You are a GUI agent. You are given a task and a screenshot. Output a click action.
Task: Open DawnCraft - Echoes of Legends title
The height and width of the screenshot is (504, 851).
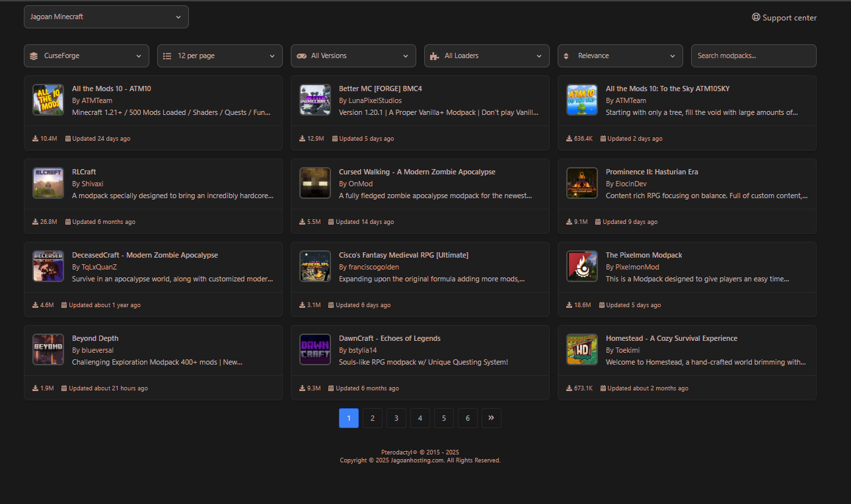390,338
